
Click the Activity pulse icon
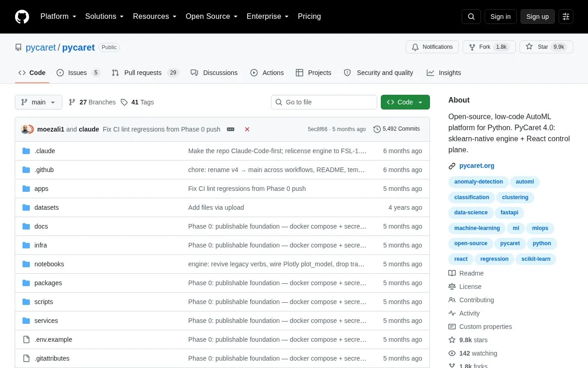click(452, 313)
